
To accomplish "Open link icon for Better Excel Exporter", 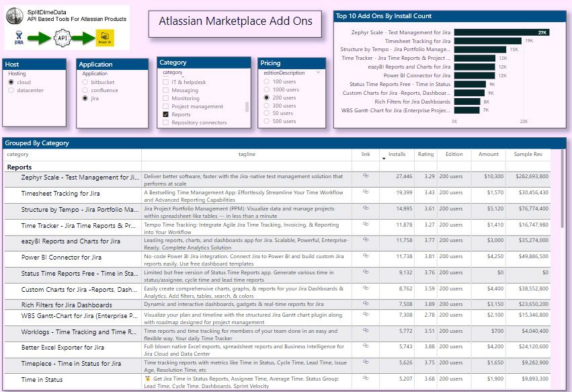I will pyautogui.click(x=366, y=346).
